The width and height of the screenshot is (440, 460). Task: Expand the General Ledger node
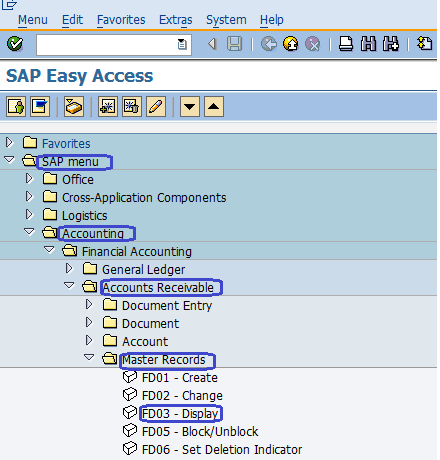[69, 268]
